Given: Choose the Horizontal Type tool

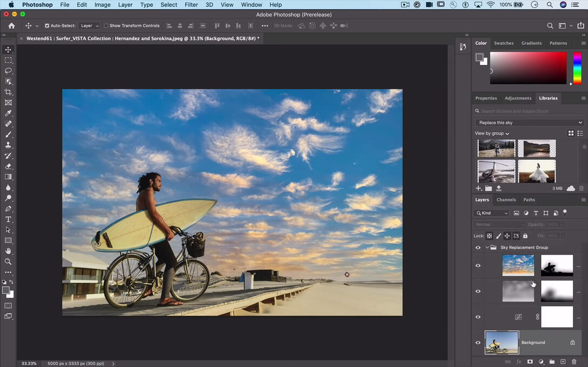Looking at the screenshot, I should point(8,219).
